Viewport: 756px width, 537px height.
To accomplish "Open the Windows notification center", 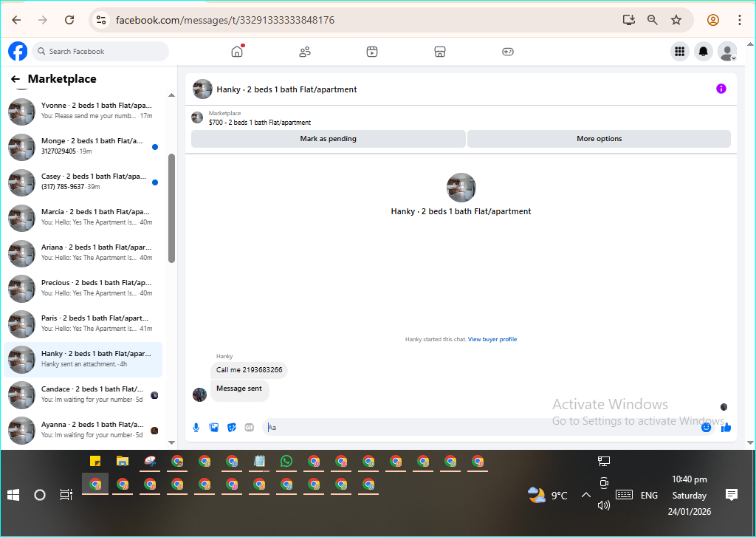I will 732,495.
